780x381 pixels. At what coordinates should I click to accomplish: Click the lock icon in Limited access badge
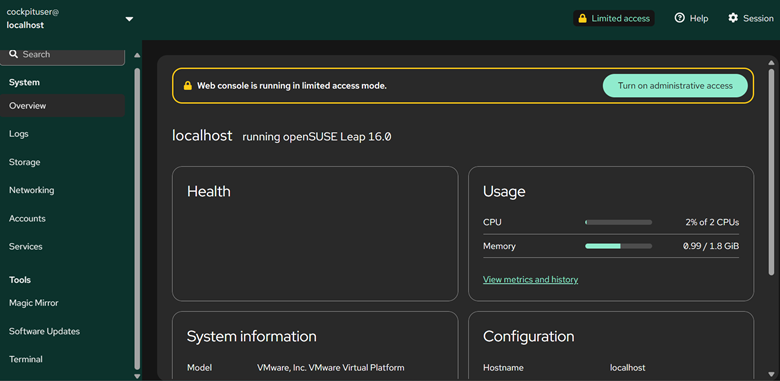coord(583,18)
